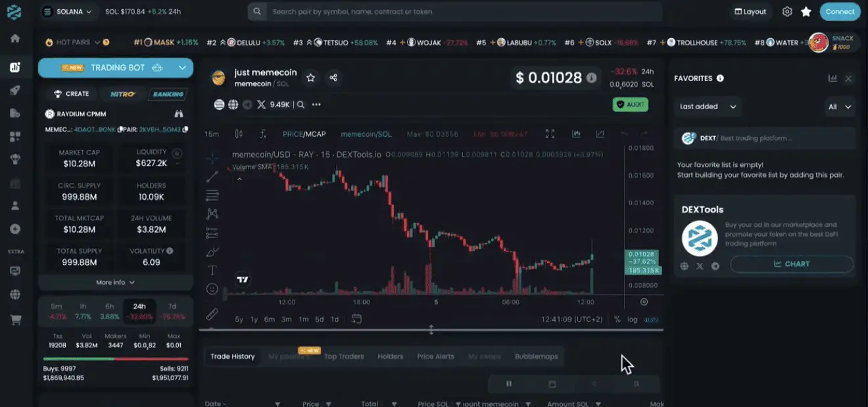Select the text annotation tool
The image size is (868, 407).
point(212,270)
